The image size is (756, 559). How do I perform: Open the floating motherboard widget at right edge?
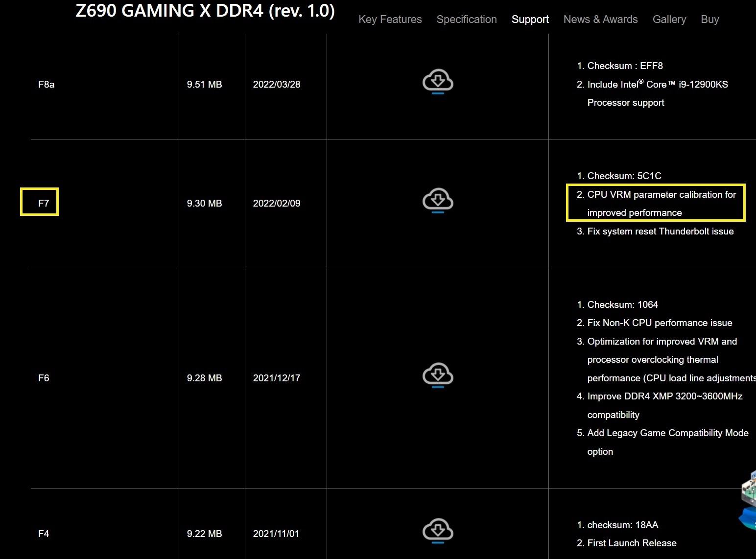click(748, 499)
